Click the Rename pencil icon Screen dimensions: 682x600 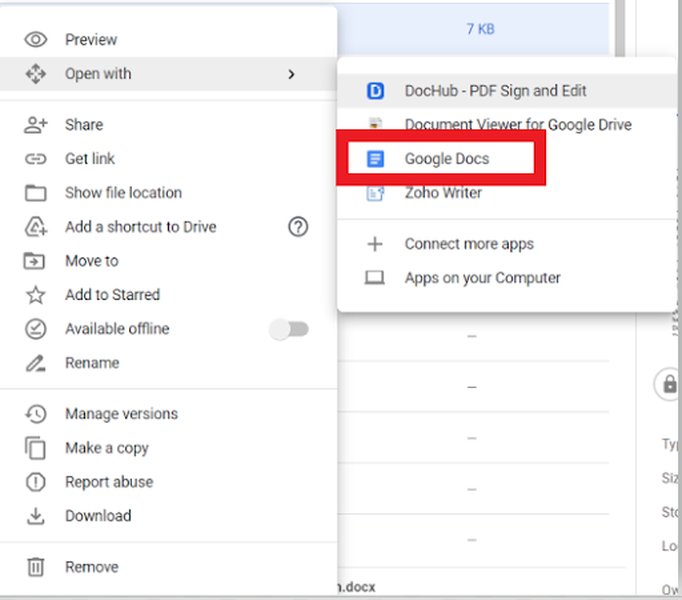(x=36, y=363)
